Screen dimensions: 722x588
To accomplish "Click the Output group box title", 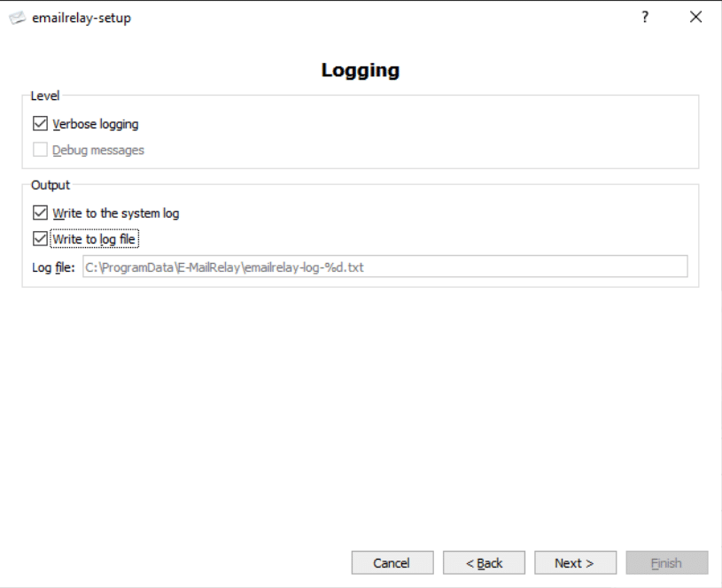I will [50, 185].
